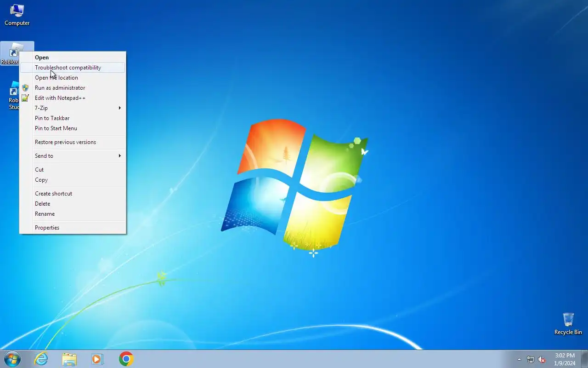
Task: Show hidden system tray icons
Action: [519, 359]
